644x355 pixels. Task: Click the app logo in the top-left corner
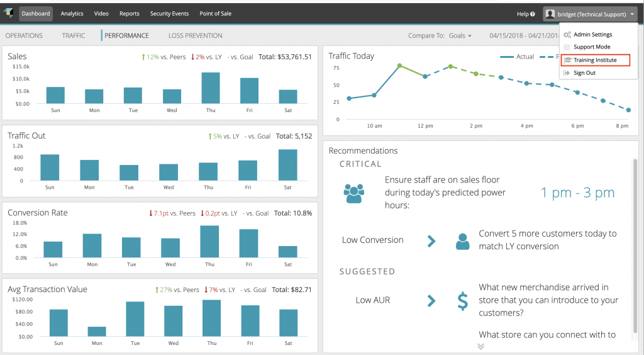9,13
